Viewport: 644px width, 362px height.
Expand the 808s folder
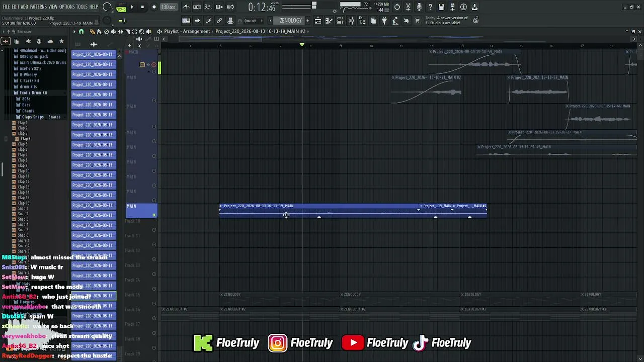(x=26, y=99)
